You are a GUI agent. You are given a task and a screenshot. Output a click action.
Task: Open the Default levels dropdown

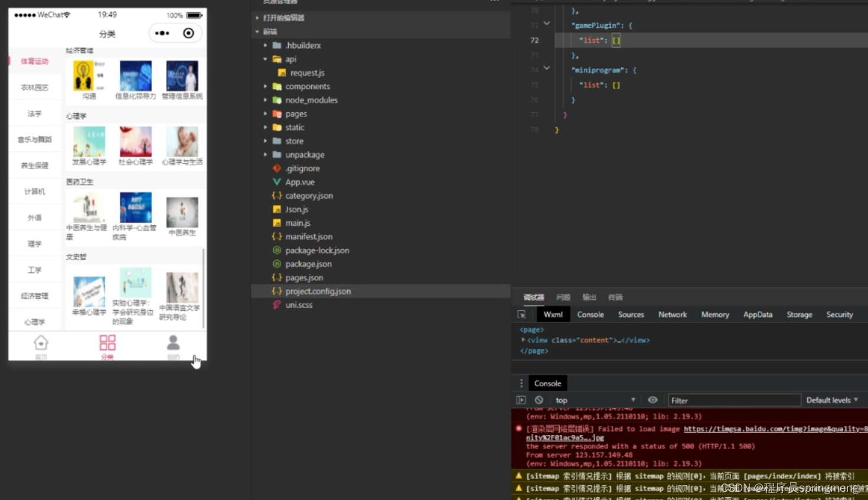(x=832, y=400)
